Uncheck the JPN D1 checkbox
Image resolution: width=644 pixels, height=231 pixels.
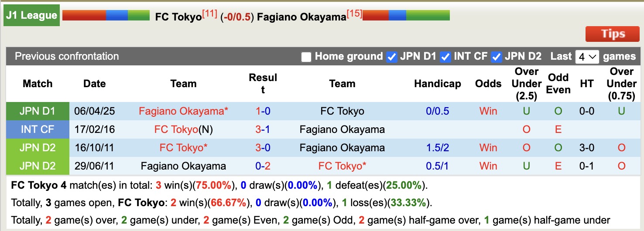392,57
